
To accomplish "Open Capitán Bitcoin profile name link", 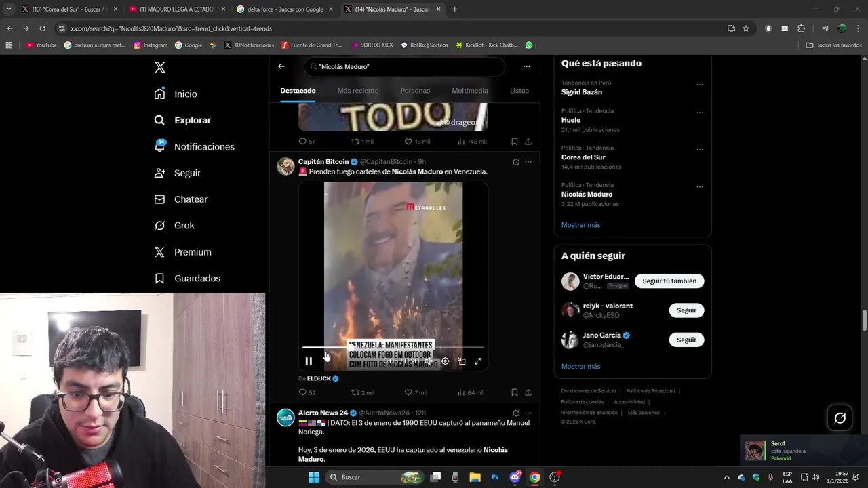I will pos(323,162).
